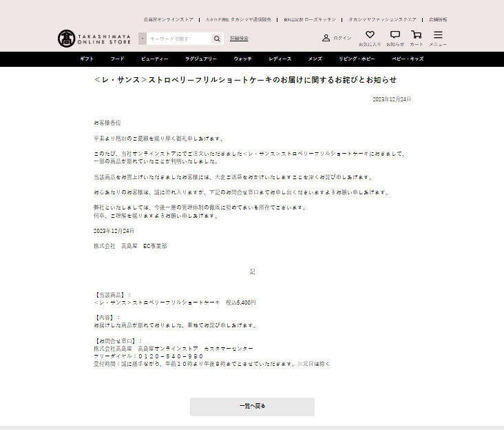Open the メンズ menu

[x=315, y=59]
